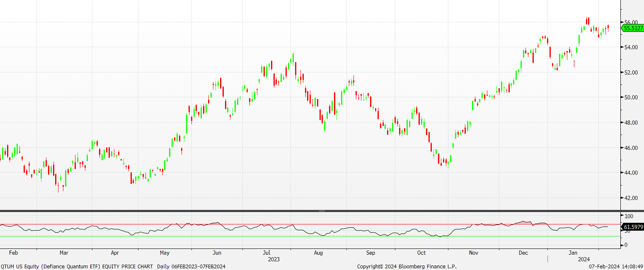Image resolution: width=644 pixels, height=270 pixels.
Task: Click the Jan month label
Action: pos(573,253)
